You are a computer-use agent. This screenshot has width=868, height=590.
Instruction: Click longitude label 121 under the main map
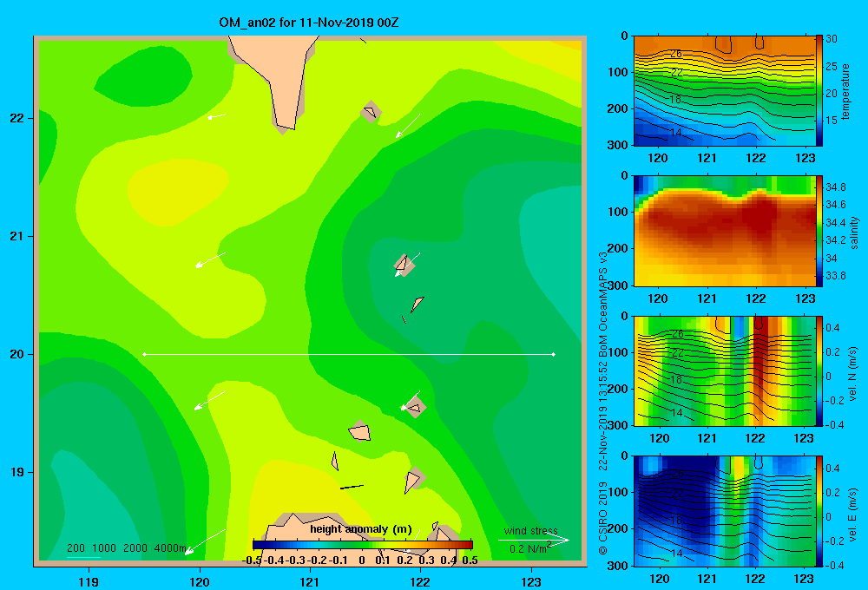click(x=310, y=581)
